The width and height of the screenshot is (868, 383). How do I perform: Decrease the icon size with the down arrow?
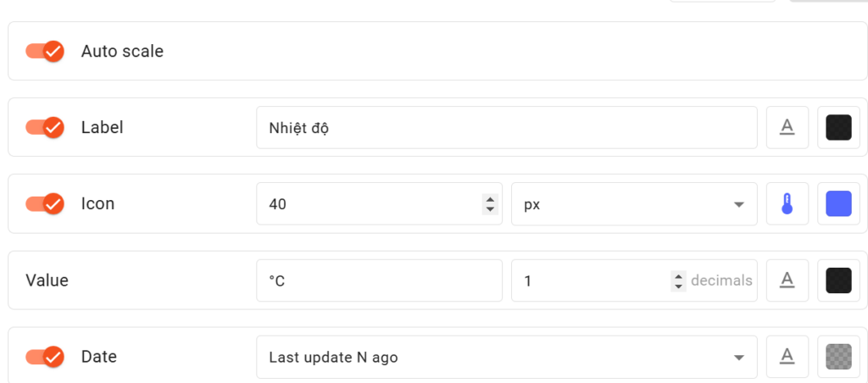click(x=489, y=208)
